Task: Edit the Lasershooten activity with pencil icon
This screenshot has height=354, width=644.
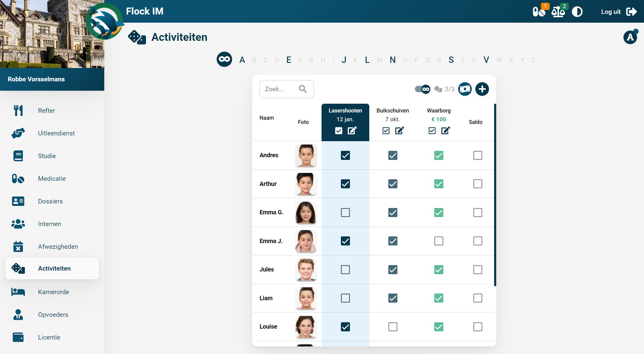Action: click(352, 131)
